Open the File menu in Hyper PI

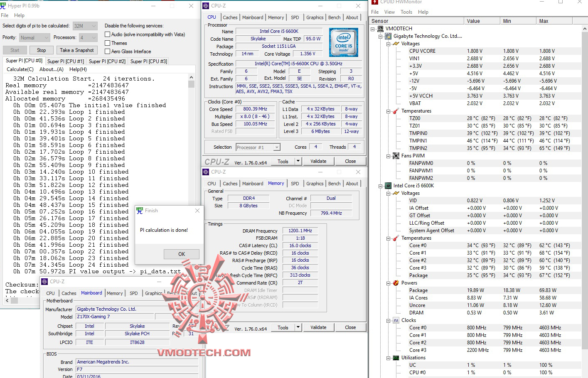pos(5,15)
